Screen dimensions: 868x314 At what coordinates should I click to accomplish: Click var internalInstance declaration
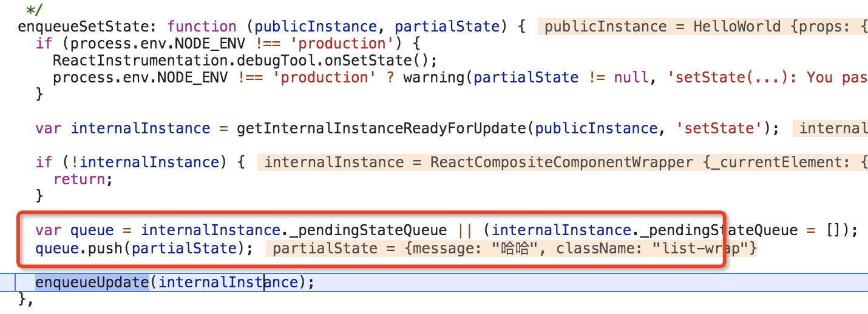pos(123,129)
